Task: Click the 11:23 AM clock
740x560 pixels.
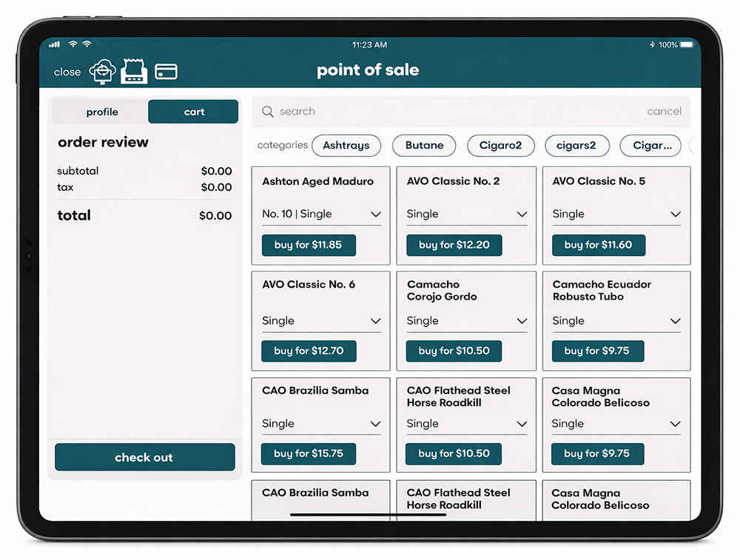Action: [369, 45]
